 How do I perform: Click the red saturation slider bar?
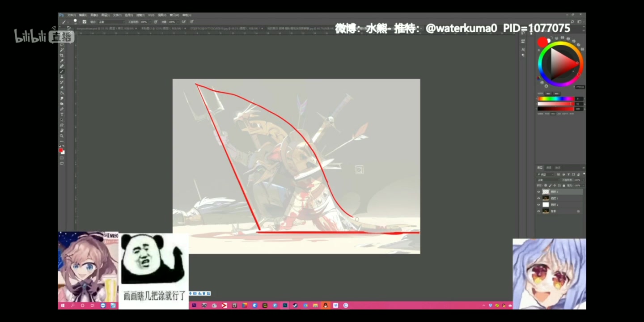click(556, 104)
